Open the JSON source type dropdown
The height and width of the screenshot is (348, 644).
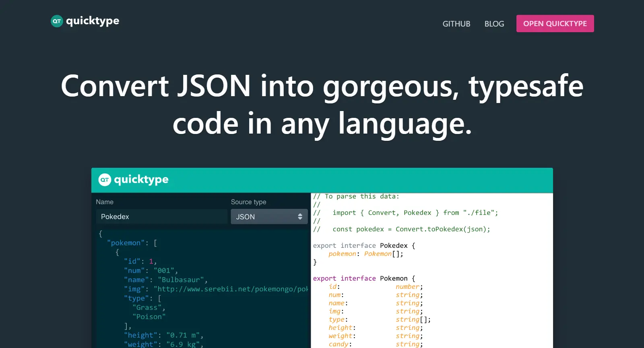pos(269,216)
